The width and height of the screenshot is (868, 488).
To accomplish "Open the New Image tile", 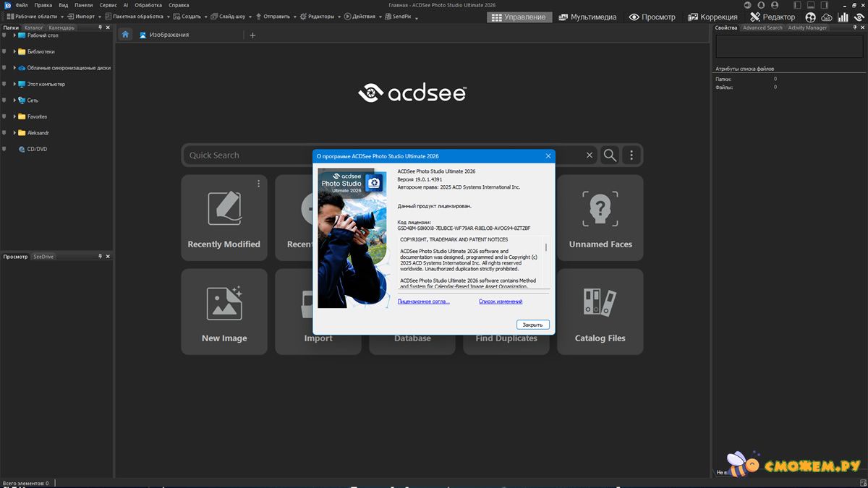I will [224, 312].
